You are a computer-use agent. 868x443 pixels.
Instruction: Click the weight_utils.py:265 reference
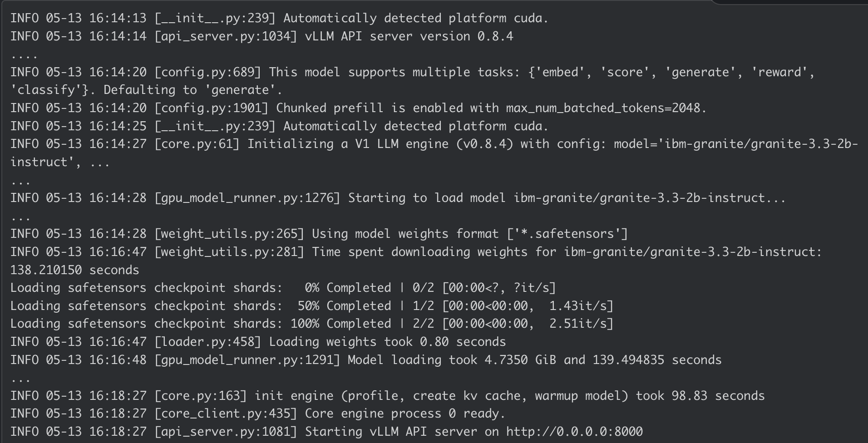click(x=229, y=234)
